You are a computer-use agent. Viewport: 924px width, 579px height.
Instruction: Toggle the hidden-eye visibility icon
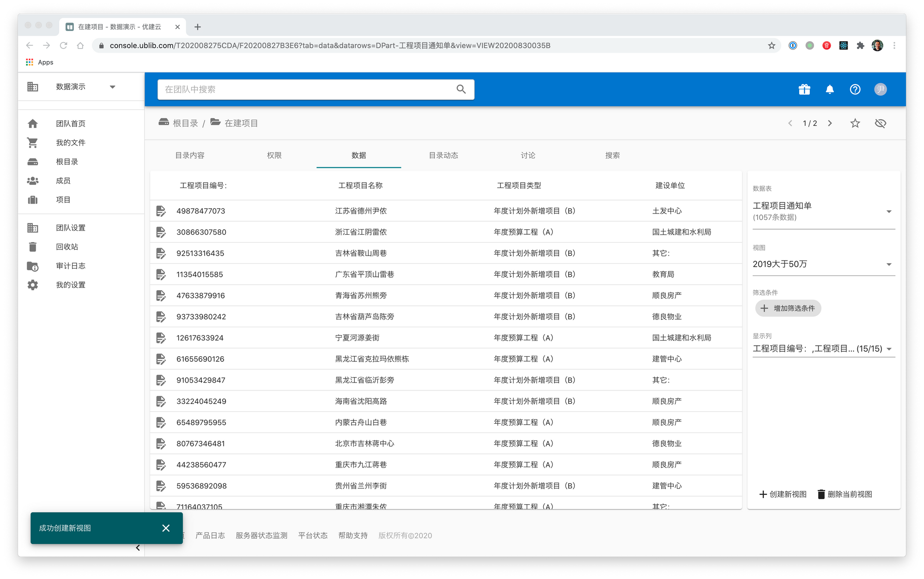pyautogui.click(x=881, y=123)
